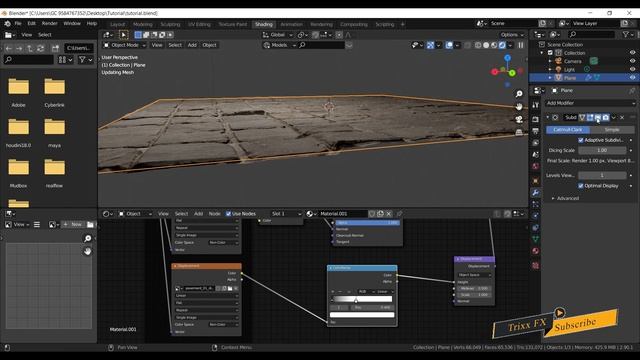Switch to rendered viewport shading mode
640x360 pixels.
tap(502, 45)
